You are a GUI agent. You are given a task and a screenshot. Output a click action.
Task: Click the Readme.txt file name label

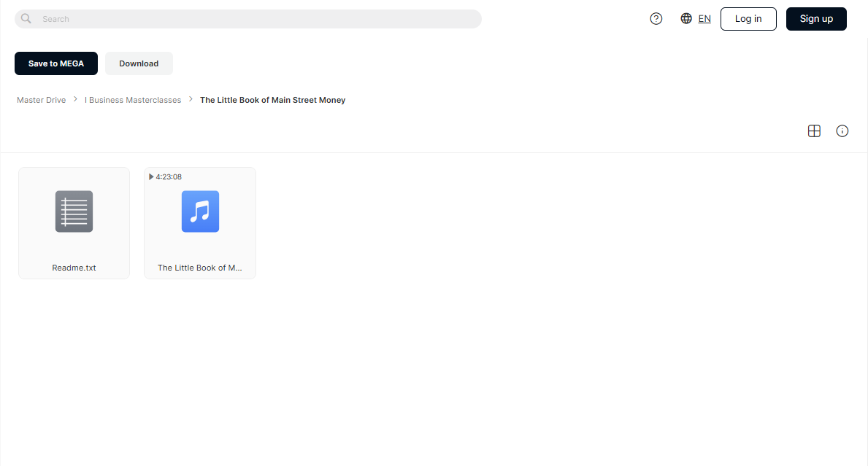point(74,268)
